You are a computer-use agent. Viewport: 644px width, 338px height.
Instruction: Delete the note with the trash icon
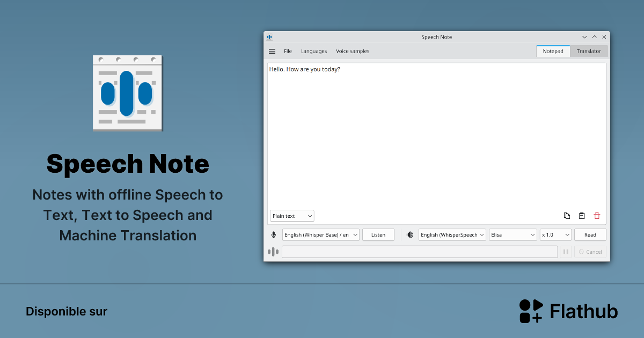(597, 215)
